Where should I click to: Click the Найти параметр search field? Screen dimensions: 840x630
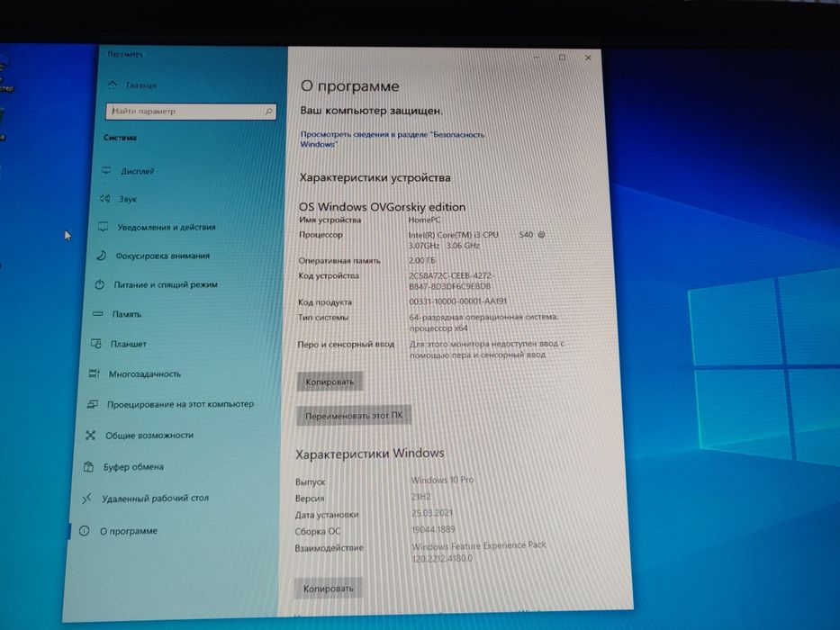191,112
